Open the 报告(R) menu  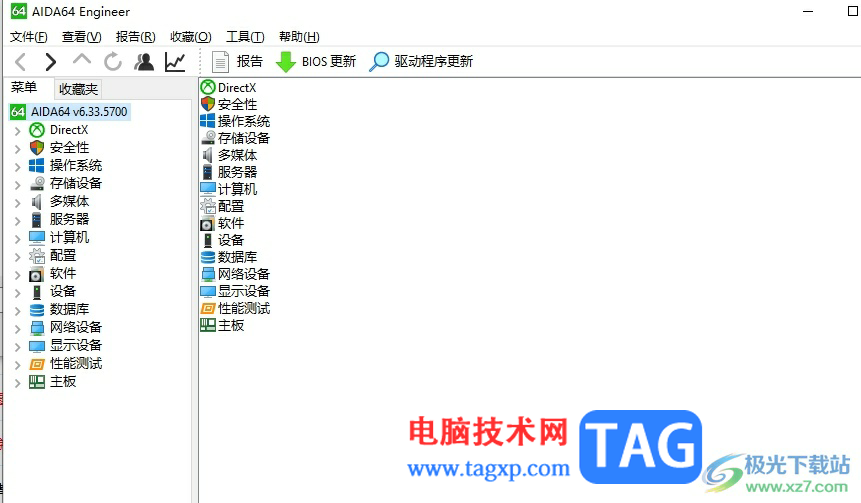coord(136,37)
